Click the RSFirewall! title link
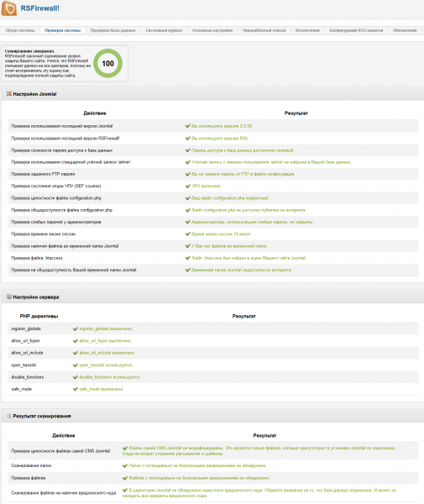The image size is (424, 504). click(x=39, y=8)
